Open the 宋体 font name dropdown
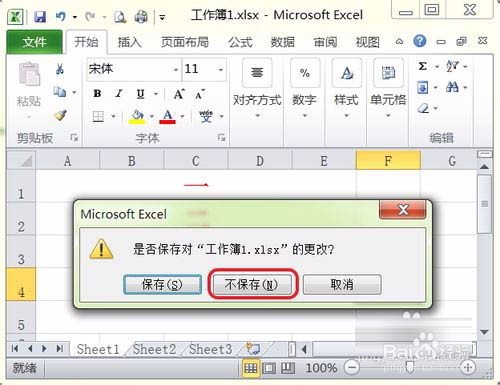 tap(175, 70)
